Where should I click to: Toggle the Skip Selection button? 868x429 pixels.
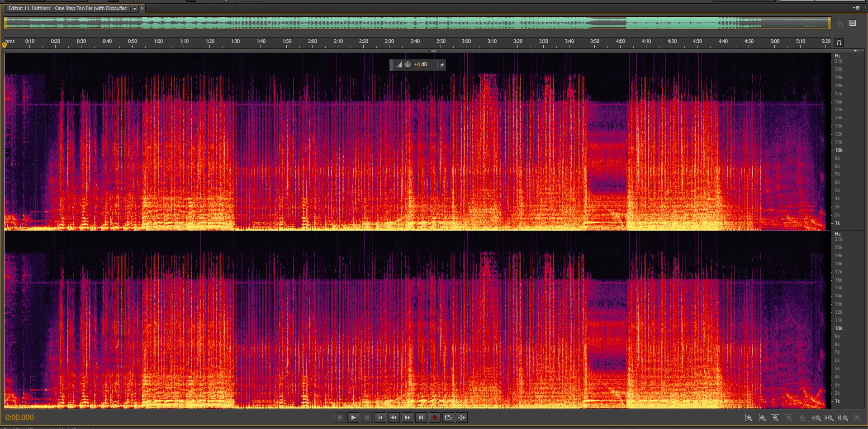(462, 417)
